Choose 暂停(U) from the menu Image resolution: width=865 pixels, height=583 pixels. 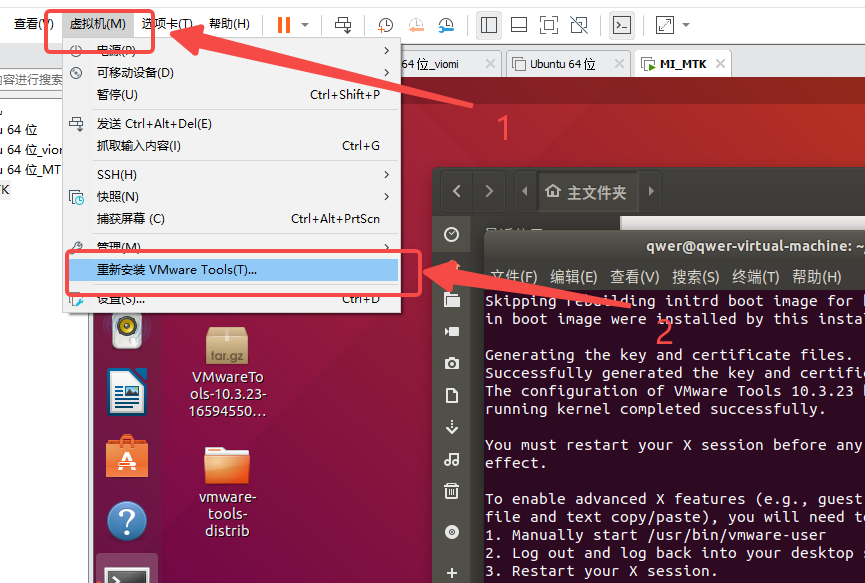tap(231, 95)
